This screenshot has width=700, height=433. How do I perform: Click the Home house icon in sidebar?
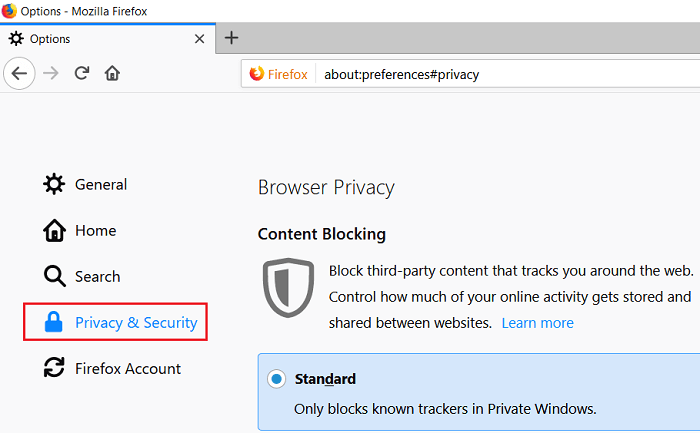54,231
